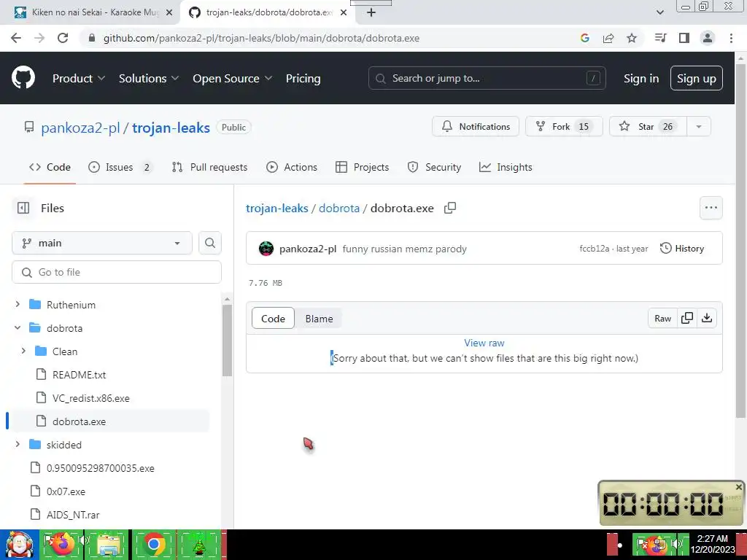Click the Sign up button

[x=696, y=78]
